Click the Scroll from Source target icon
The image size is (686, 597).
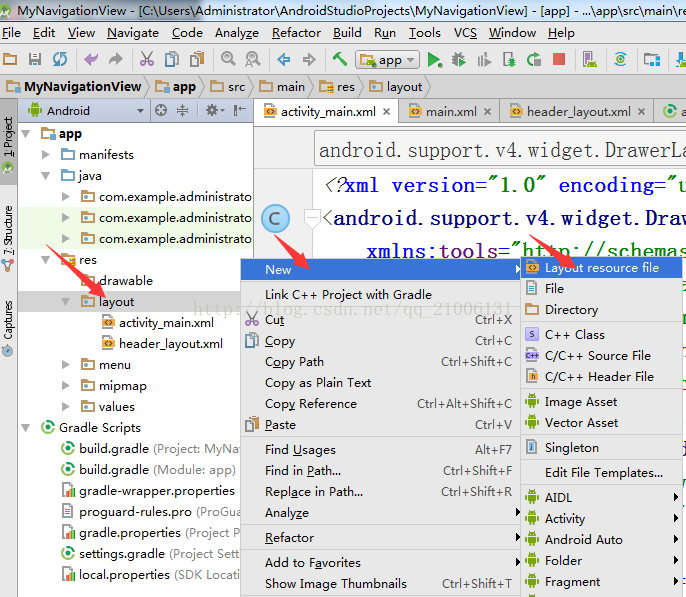tap(161, 111)
